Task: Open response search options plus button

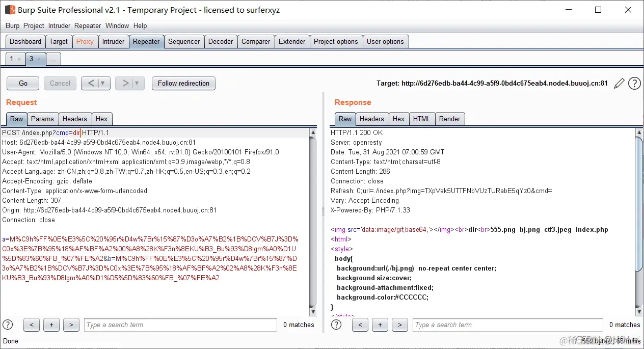Action: click(380, 325)
